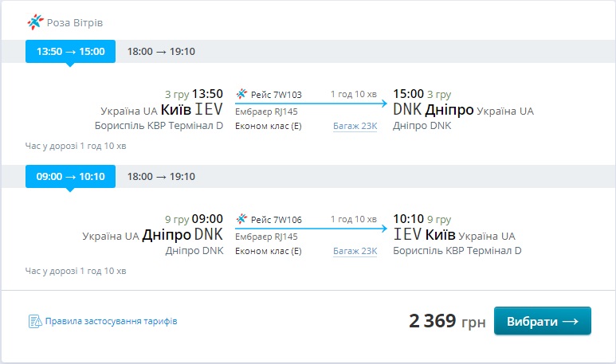
Task: Click the Роза Вітрів airline name
Action: pos(75,22)
